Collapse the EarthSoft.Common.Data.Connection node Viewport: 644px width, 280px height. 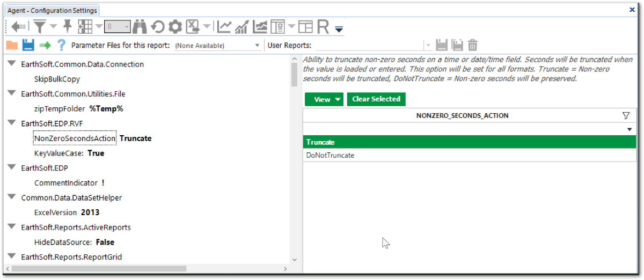(x=11, y=64)
